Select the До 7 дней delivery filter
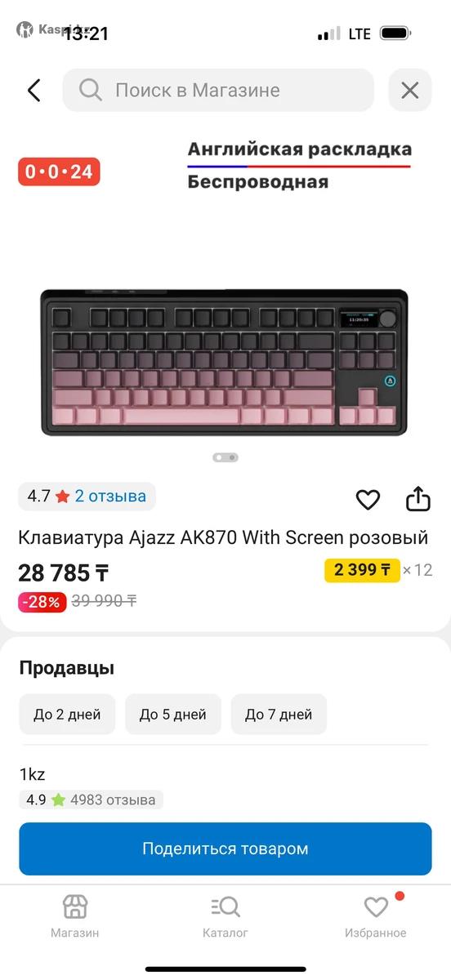 [x=279, y=715]
